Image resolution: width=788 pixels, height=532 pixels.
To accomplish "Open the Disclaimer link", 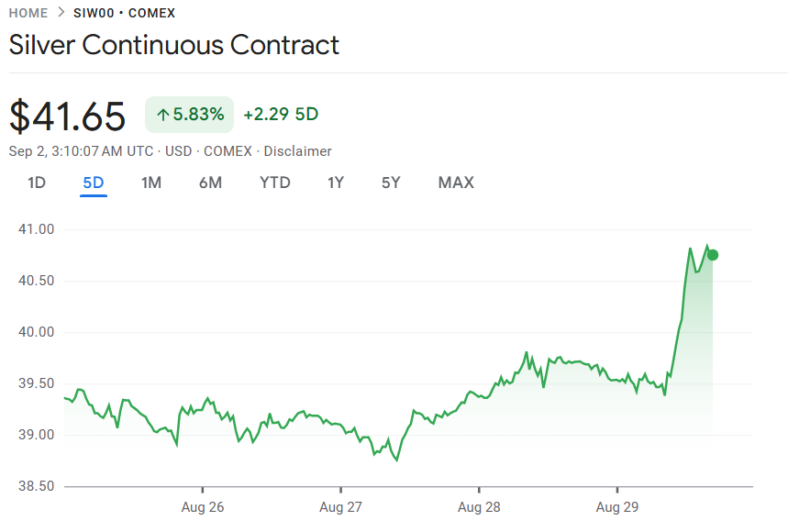I will pos(297,151).
